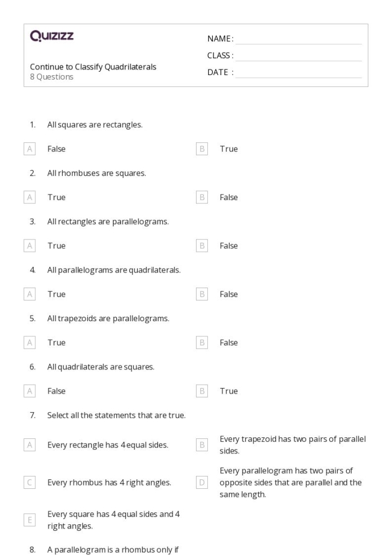Choose A True for rectangles are parallelograms
392x555 pixels.
(x=30, y=246)
